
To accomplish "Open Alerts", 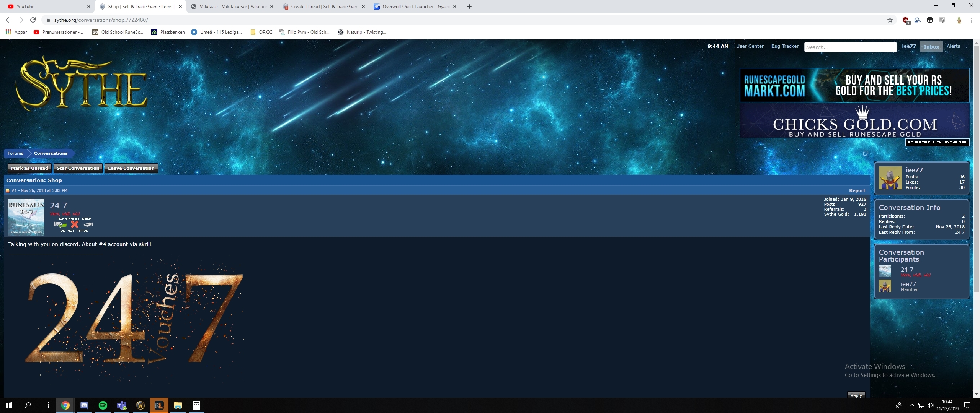I will click(x=953, y=46).
